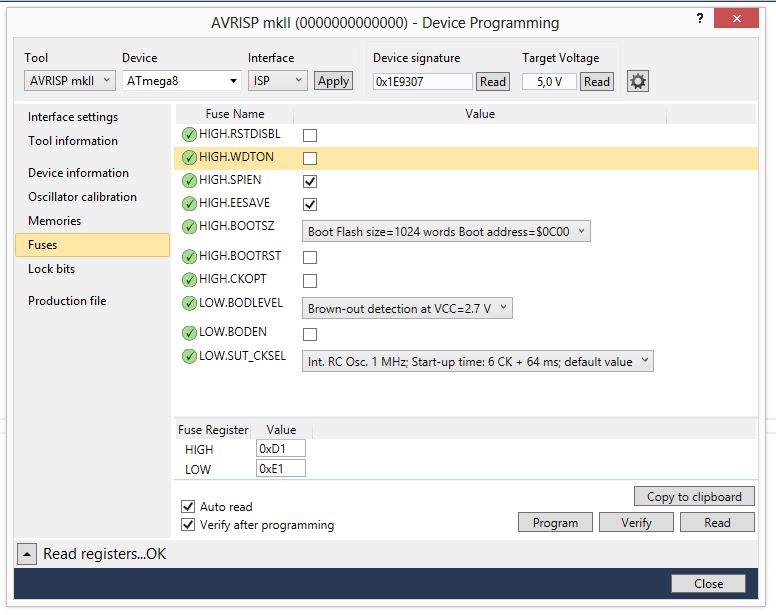Click the Fuse Name column header
The height and width of the screenshot is (615, 776).
235,114
